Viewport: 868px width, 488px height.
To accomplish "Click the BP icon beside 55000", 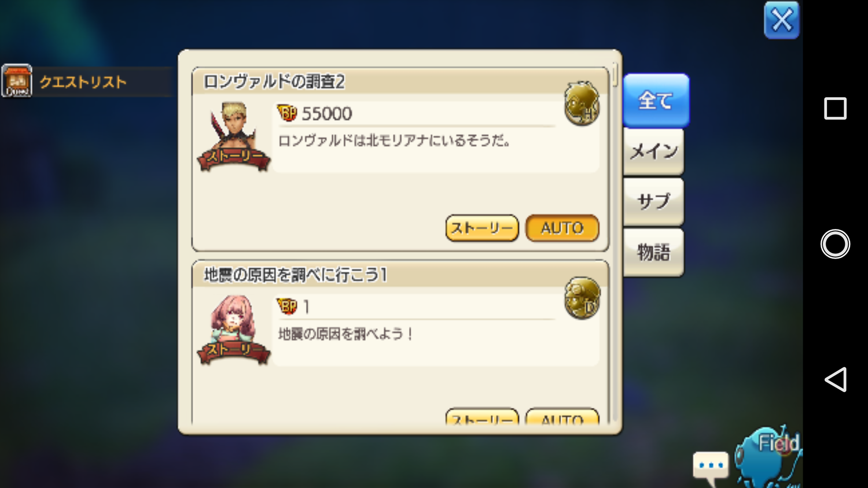I will click(x=287, y=113).
